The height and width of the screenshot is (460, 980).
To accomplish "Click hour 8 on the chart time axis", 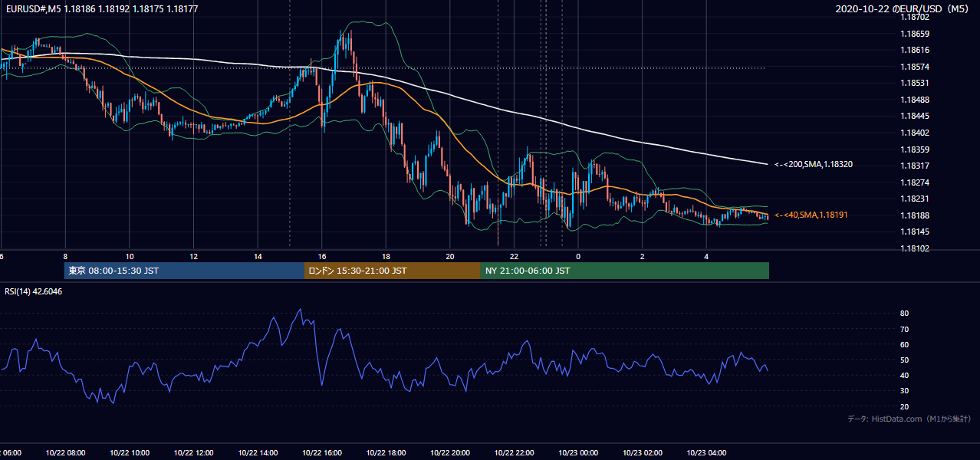I will [x=65, y=256].
